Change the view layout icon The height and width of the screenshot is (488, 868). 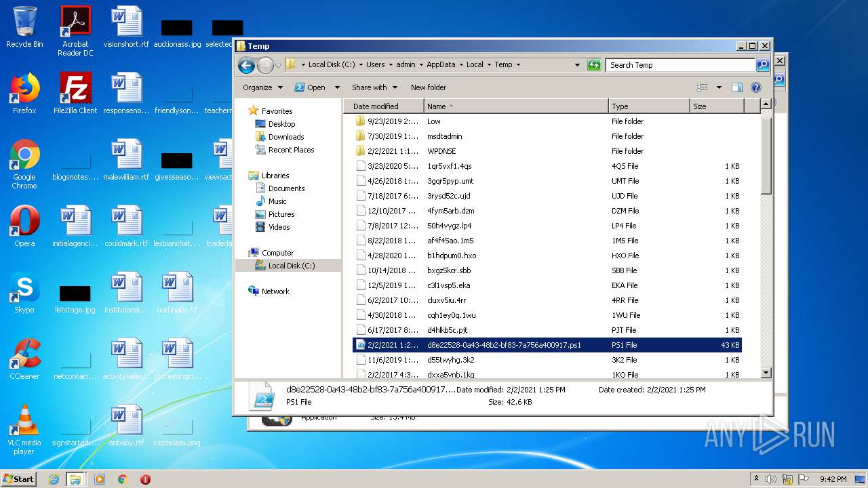(702, 87)
